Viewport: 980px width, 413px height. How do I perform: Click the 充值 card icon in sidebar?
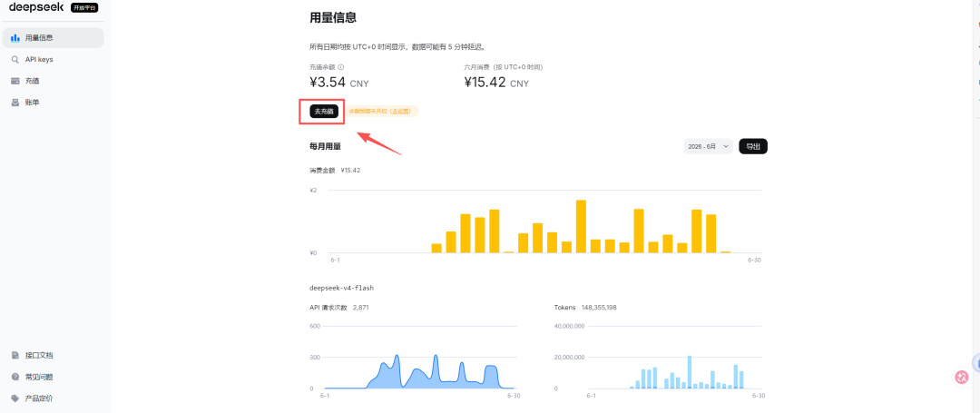(x=15, y=81)
